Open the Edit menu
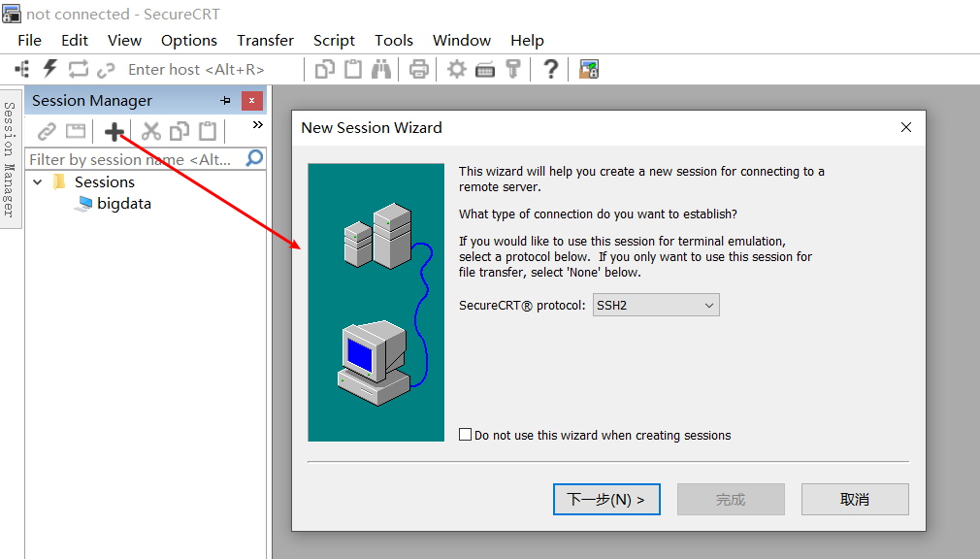This screenshot has height=559, width=980. pos(75,41)
